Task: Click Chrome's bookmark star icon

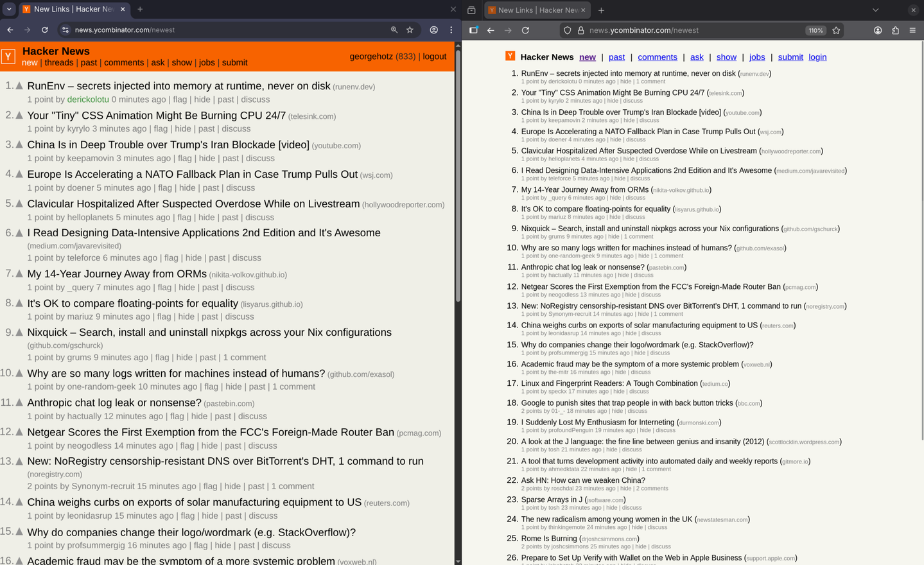Action: [x=410, y=30]
